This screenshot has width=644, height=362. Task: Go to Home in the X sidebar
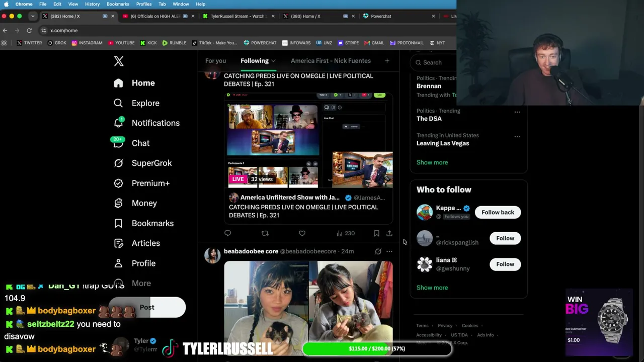coord(134,83)
